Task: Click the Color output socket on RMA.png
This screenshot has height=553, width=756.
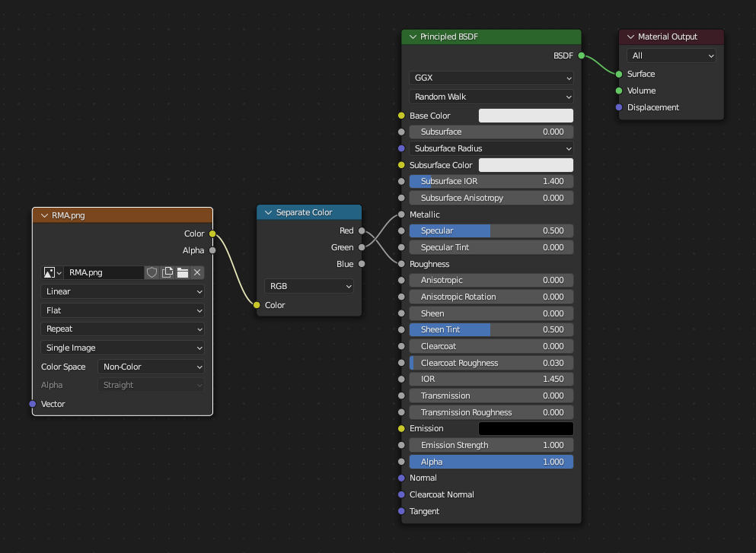Action: click(x=212, y=234)
